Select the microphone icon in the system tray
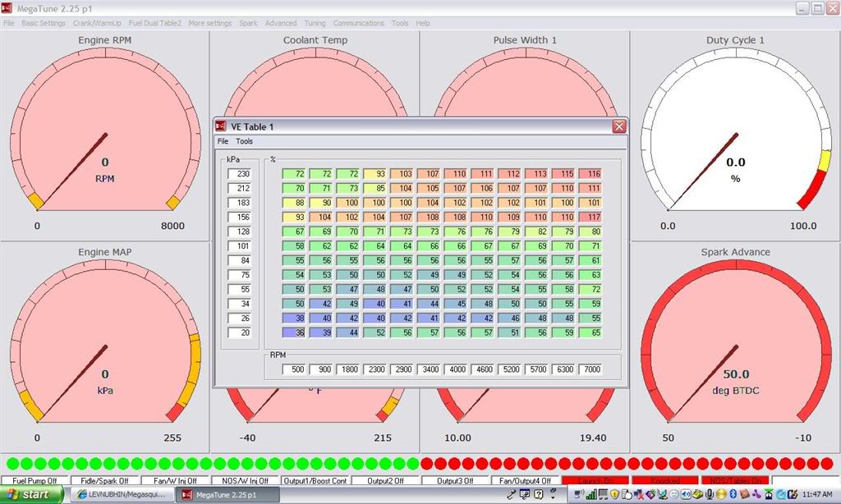841x504 pixels. point(709,494)
